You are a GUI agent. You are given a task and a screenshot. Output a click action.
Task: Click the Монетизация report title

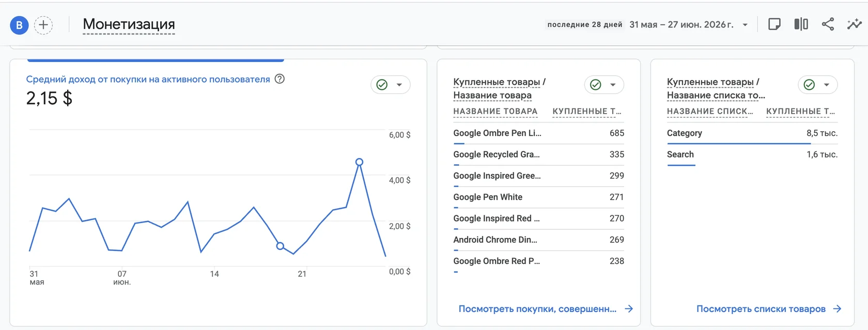click(129, 24)
